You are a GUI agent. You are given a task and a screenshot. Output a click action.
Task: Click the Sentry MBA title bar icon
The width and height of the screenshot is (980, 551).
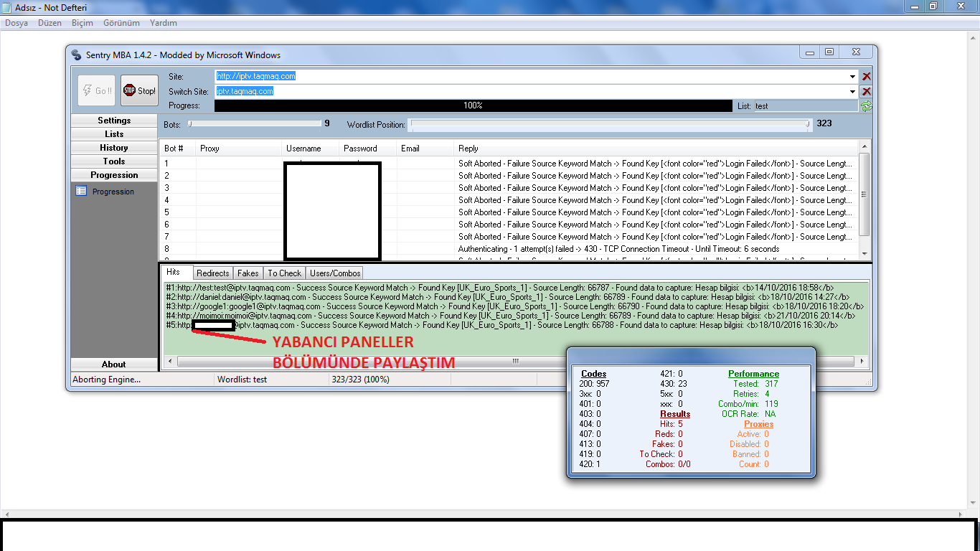[x=77, y=55]
